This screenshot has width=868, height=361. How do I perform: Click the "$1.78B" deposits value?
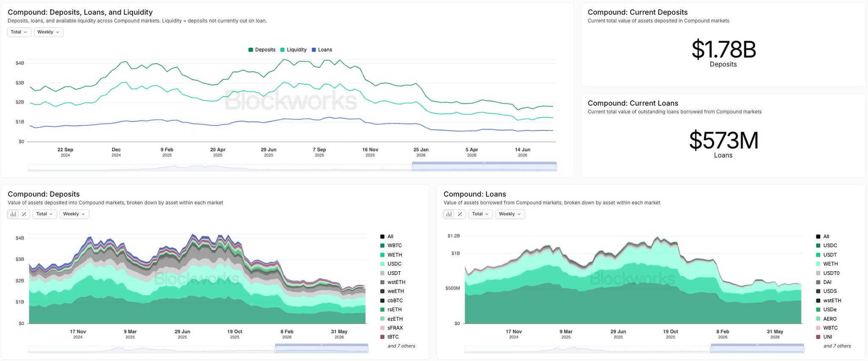click(723, 49)
